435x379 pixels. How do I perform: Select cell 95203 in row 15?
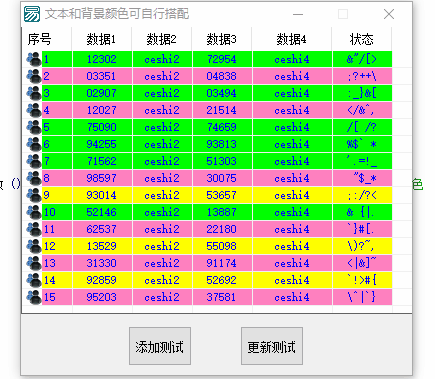(x=102, y=297)
